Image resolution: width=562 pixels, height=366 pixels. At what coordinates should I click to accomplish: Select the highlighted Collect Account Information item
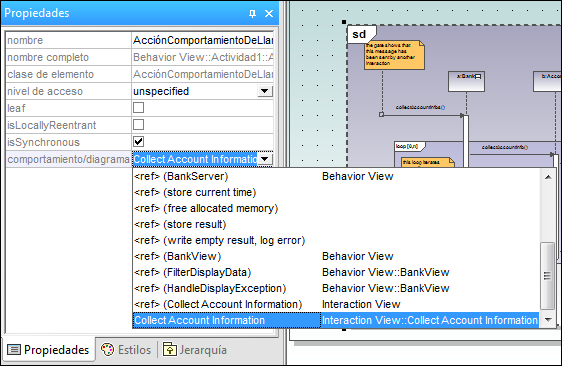336,320
